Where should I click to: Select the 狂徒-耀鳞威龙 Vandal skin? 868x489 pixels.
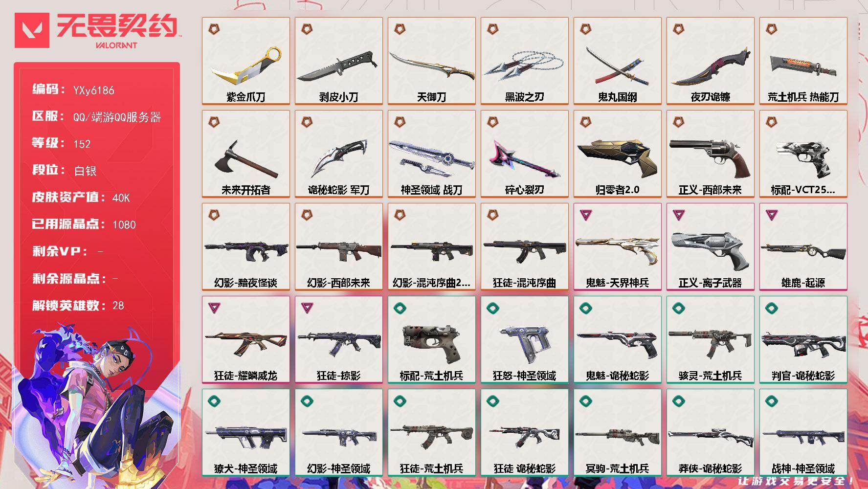(x=246, y=340)
